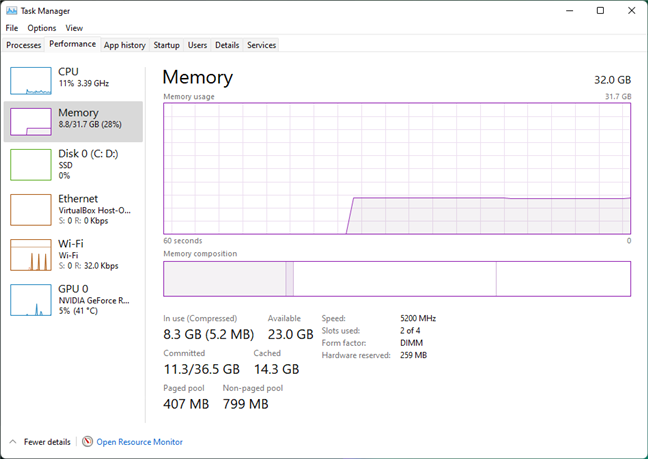Select the GPU 0 graph icon

point(30,300)
